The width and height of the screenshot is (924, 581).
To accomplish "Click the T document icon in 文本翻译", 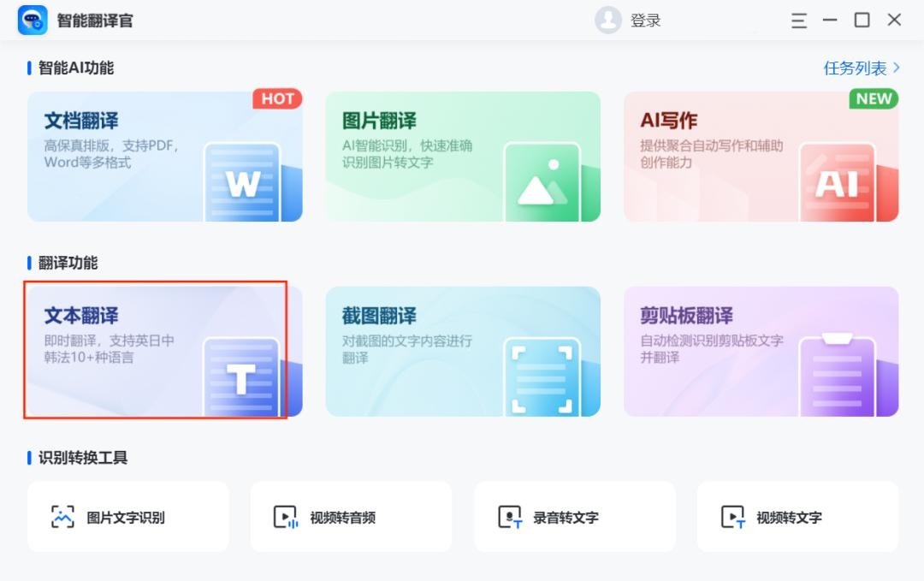I will pyautogui.click(x=241, y=377).
